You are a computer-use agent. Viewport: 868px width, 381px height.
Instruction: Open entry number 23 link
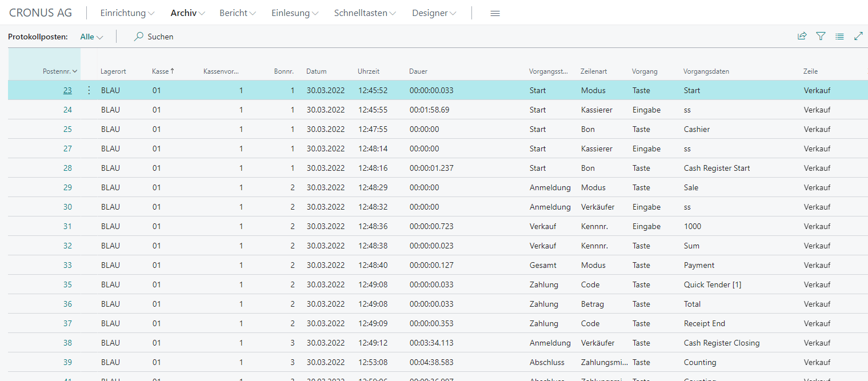click(67, 90)
